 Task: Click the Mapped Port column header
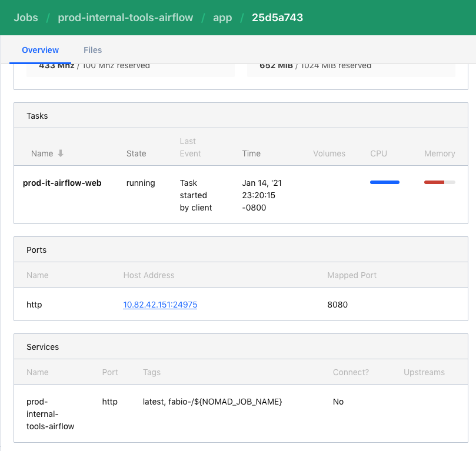(351, 275)
